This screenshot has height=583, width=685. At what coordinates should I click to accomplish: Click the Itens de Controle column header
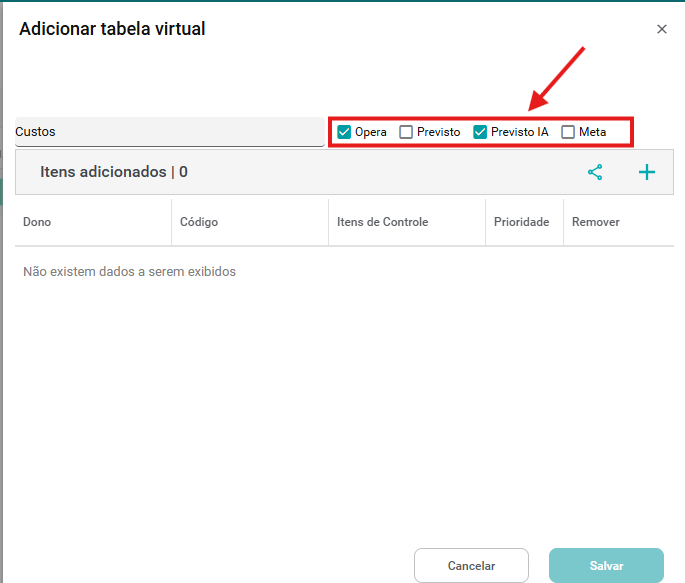(x=382, y=222)
